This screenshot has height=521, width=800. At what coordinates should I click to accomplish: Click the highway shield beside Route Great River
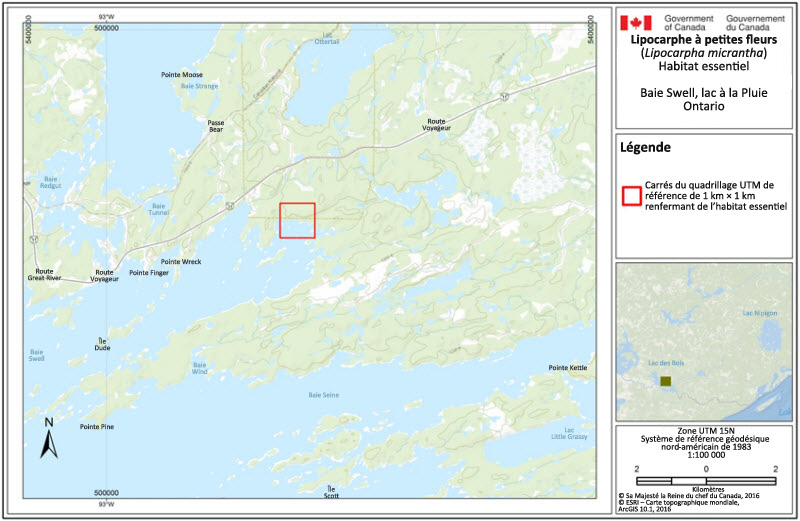pos(34,240)
